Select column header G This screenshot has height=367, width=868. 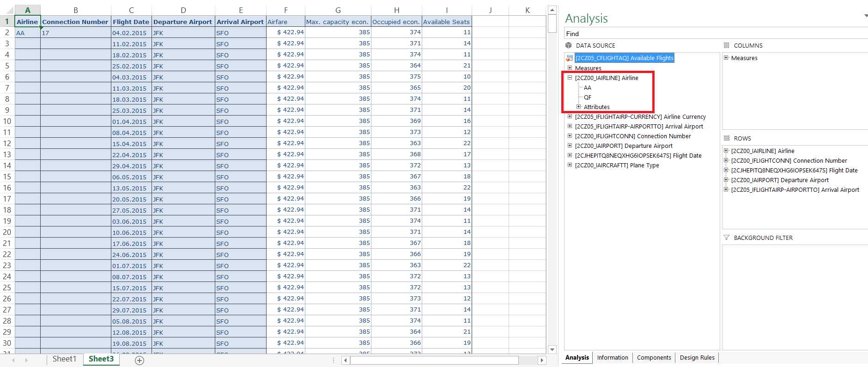(338, 10)
